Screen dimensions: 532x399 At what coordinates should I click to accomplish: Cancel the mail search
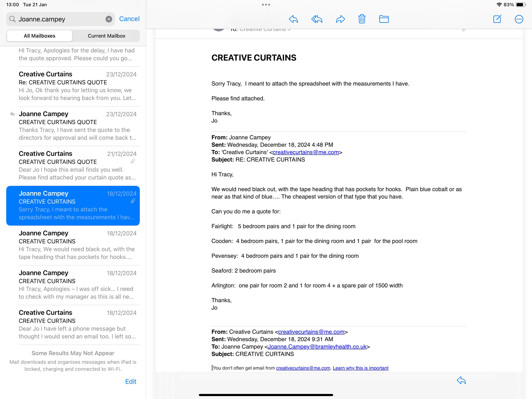click(129, 19)
